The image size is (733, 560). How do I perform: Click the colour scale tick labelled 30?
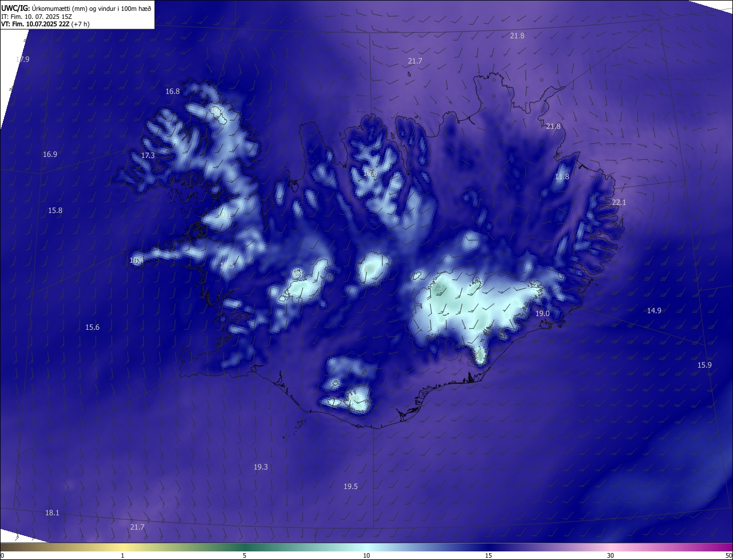click(610, 555)
